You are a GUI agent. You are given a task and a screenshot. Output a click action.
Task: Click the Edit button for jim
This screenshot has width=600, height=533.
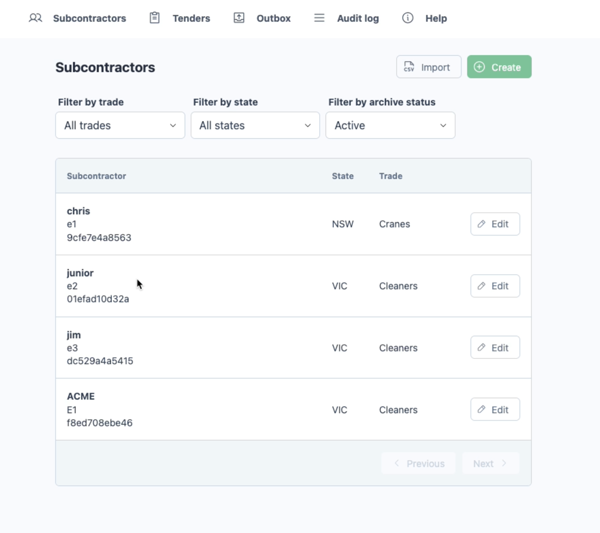pos(495,348)
